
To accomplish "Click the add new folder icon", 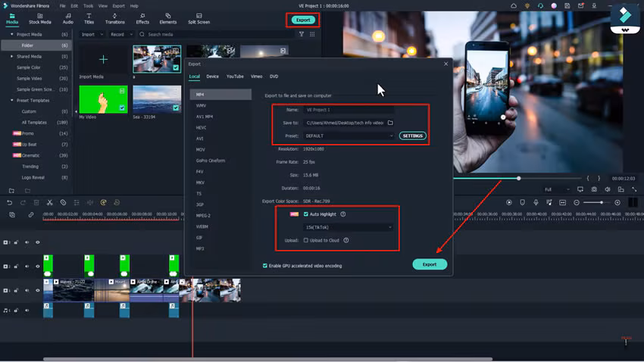I will click(x=11, y=191).
